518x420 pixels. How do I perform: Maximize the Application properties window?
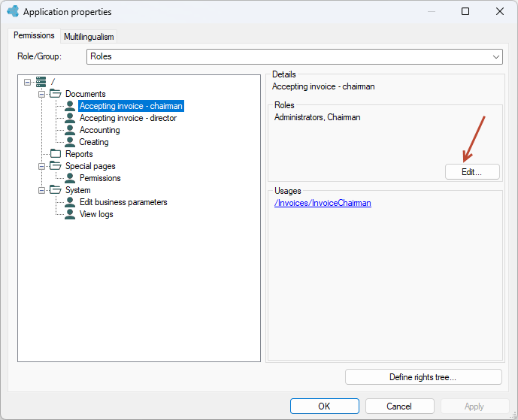[465, 11]
